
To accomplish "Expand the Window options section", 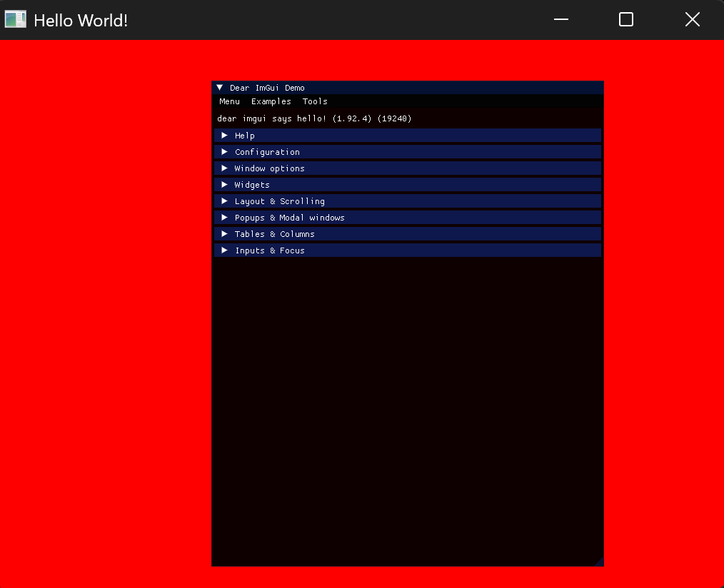I will coord(408,168).
